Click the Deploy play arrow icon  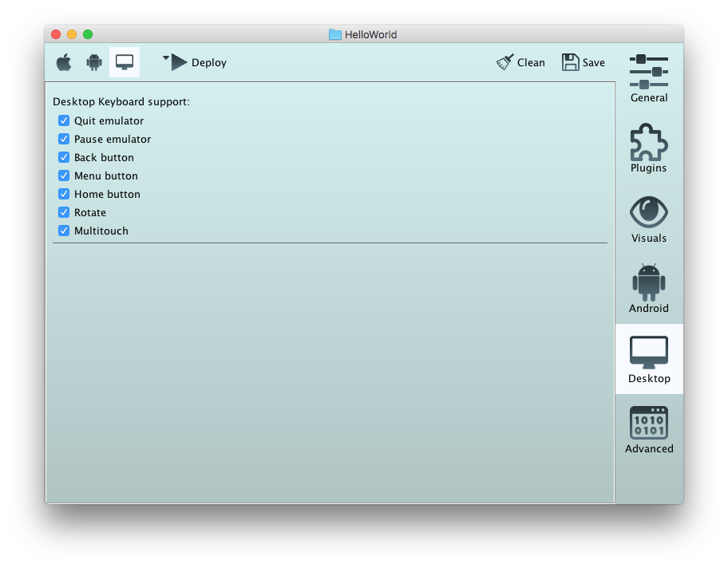[179, 62]
